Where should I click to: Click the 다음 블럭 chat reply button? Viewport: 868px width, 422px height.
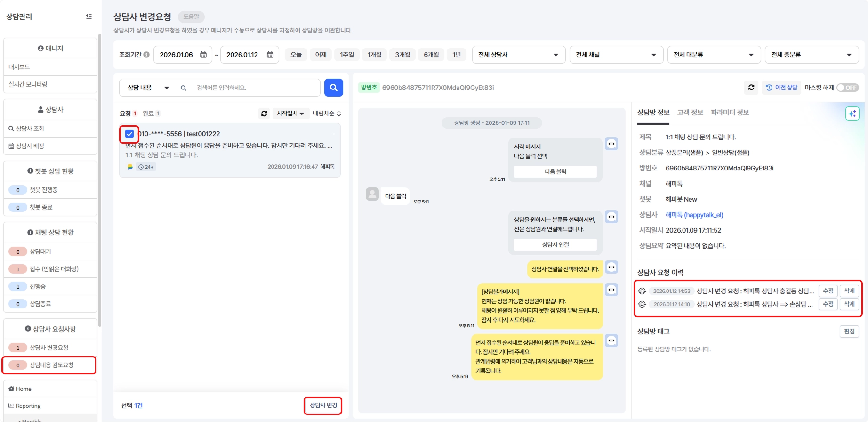pyautogui.click(x=555, y=171)
